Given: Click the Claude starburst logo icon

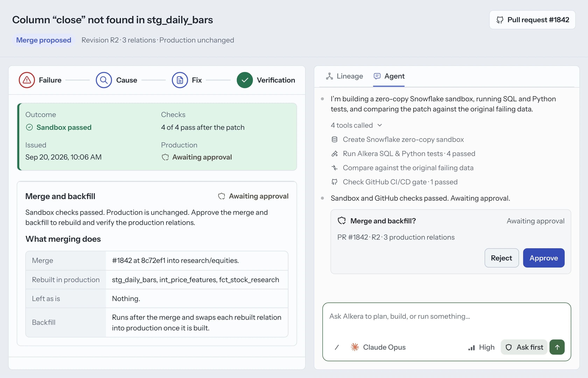Looking at the screenshot, I should click(x=355, y=347).
